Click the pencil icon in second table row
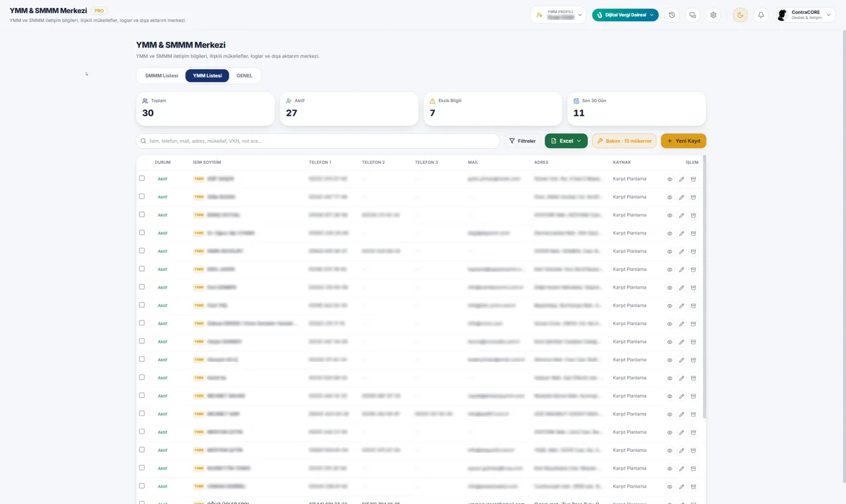The width and height of the screenshot is (846, 504). pyautogui.click(x=681, y=197)
